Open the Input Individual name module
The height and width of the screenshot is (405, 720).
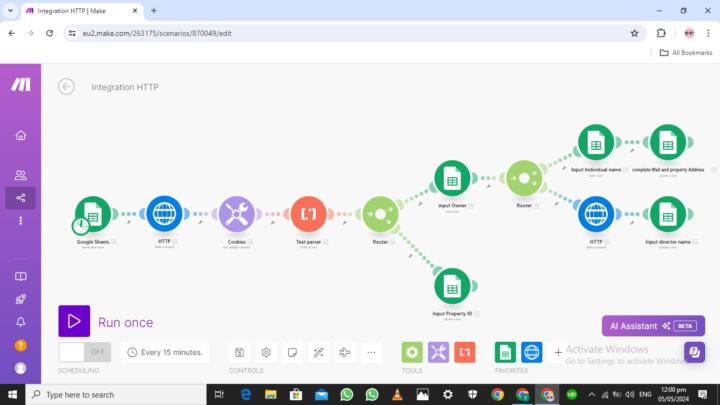point(596,142)
